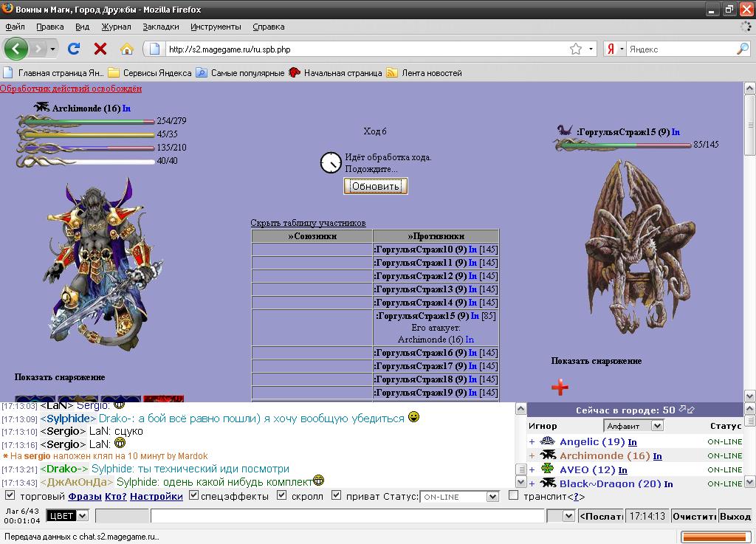This screenshot has height=544, width=756.
Task: Open the Firefox Home page icon
Action: tap(126, 49)
